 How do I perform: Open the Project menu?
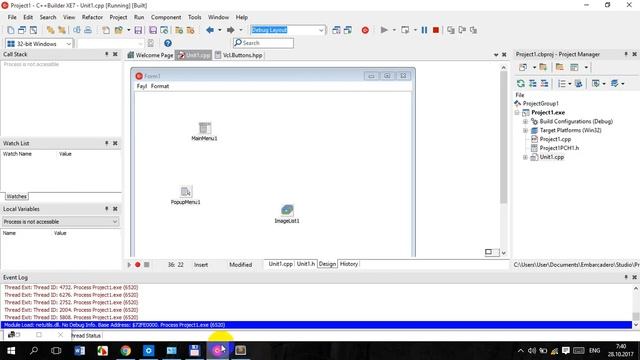[x=118, y=17]
